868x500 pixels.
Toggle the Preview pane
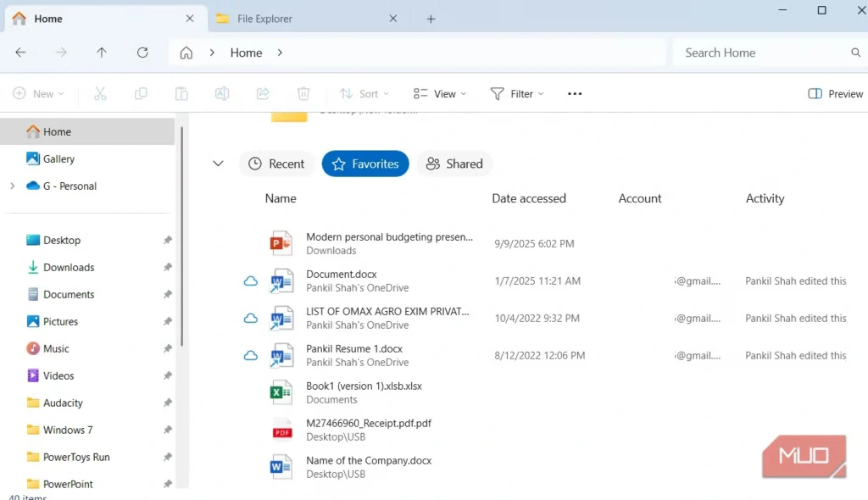coord(836,94)
